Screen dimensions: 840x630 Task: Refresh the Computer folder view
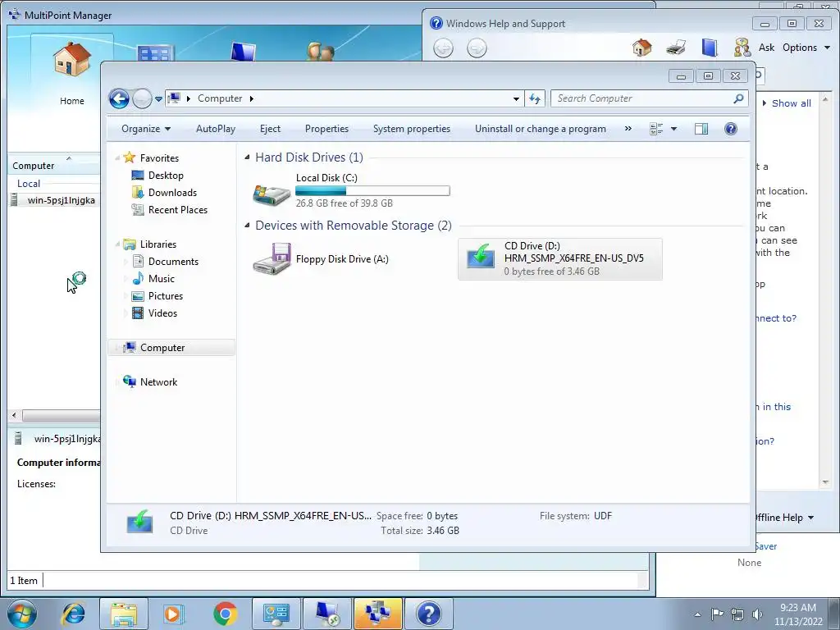(535, 98)
